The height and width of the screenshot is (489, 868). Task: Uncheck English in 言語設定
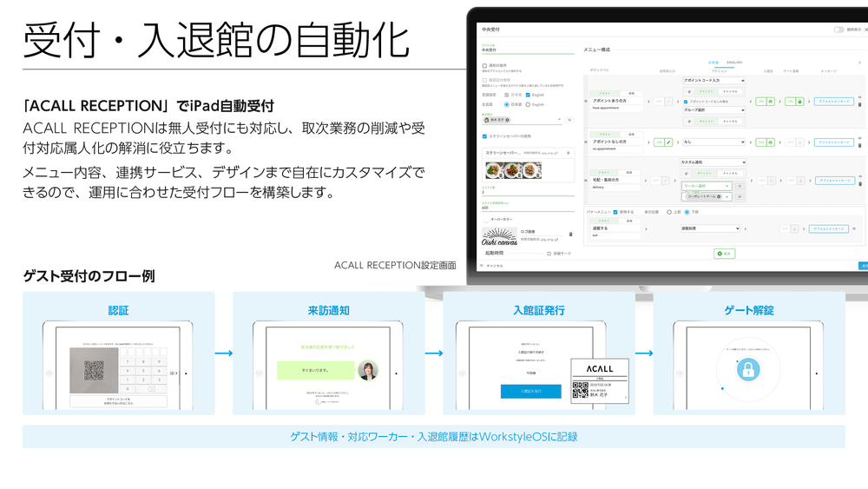[528, 96]
